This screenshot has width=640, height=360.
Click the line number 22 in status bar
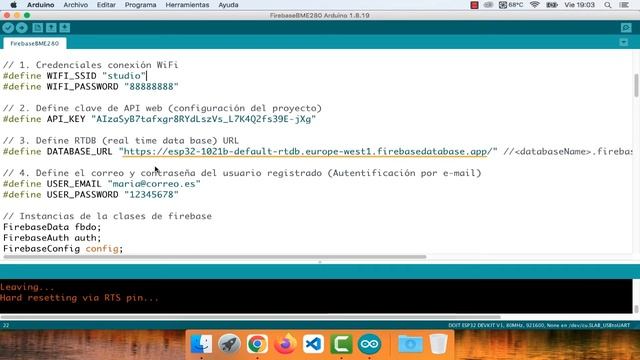(x=6, y=325)
